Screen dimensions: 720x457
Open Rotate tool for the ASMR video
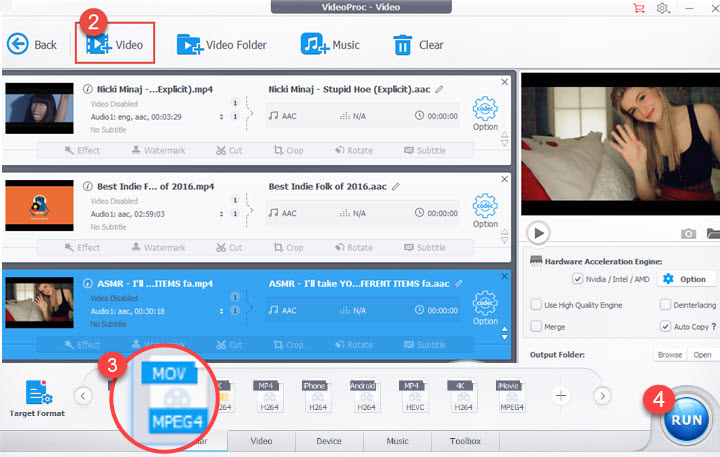coord(354,344)
